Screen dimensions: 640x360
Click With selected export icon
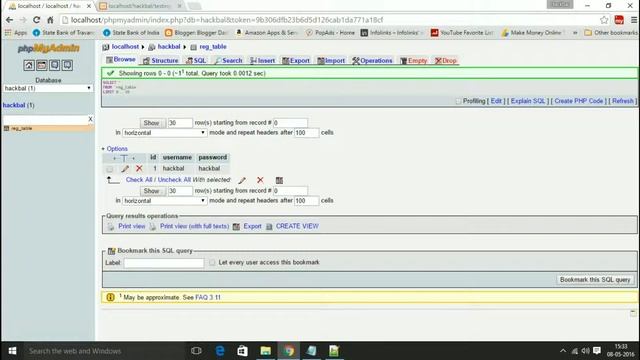tap(279, 180)
